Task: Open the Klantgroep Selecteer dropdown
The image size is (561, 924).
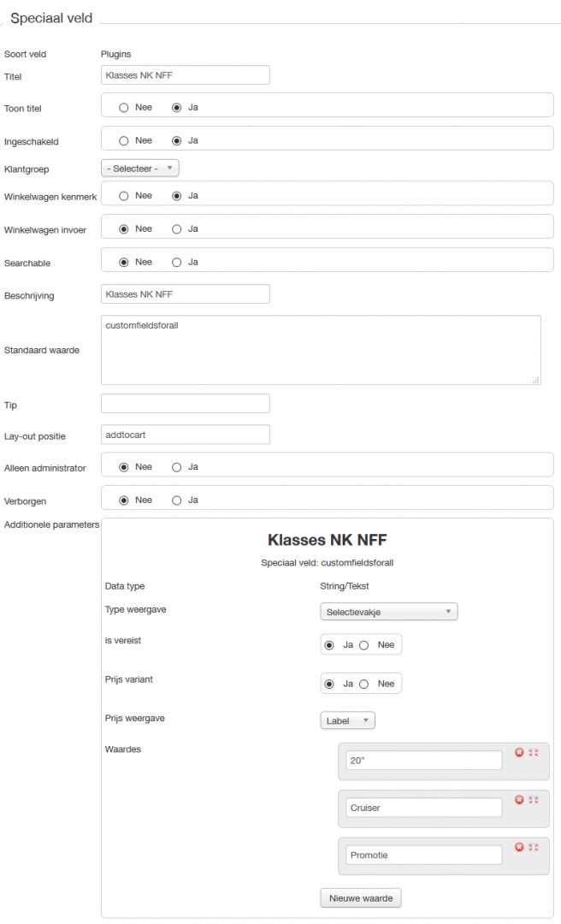Action: tap(140, 169)
